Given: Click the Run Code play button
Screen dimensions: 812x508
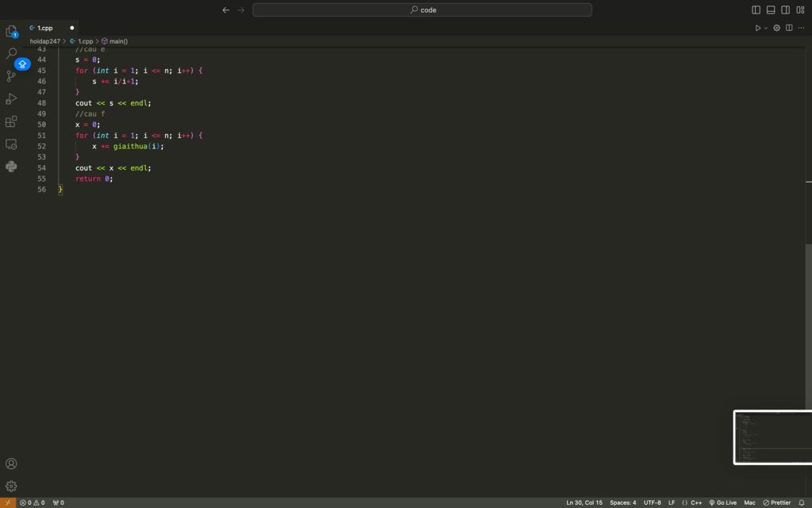Looking at the screenshot, I should pyautogui.click(x=757, y=28).
